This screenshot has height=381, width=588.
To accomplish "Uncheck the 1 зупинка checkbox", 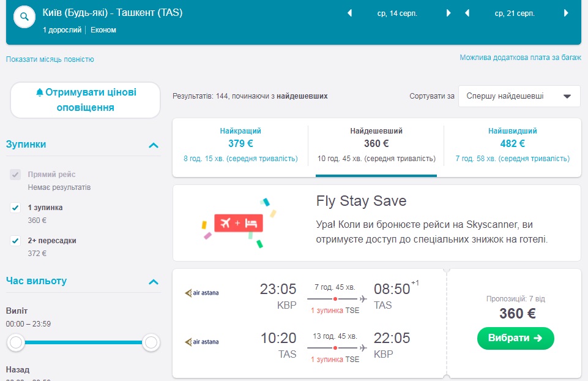I will pos(16,208).
